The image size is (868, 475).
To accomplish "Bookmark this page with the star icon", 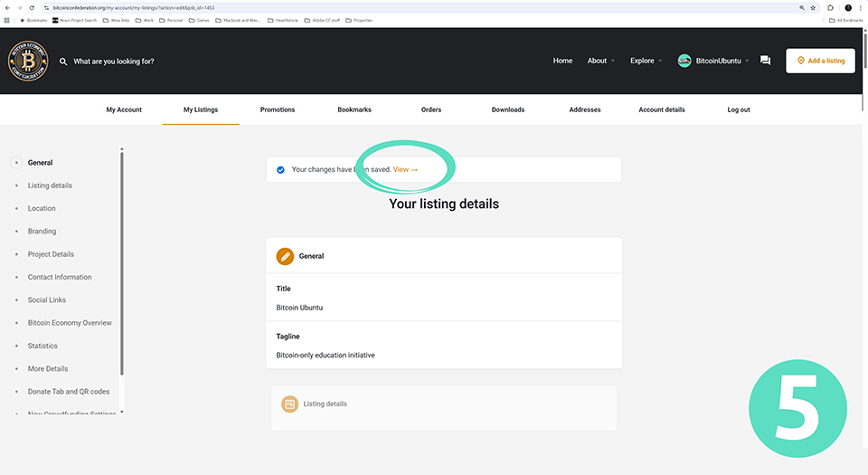I will click(x=813, y=7).
